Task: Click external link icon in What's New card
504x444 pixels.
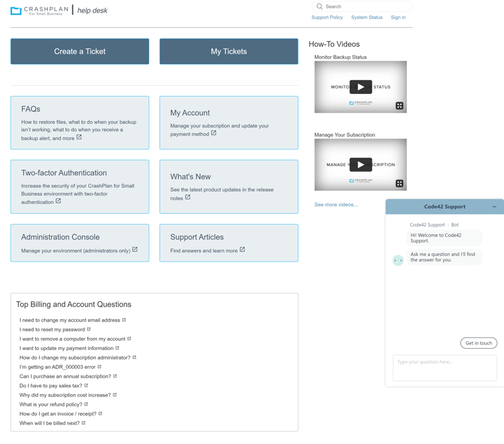Action: coord(188,197)
